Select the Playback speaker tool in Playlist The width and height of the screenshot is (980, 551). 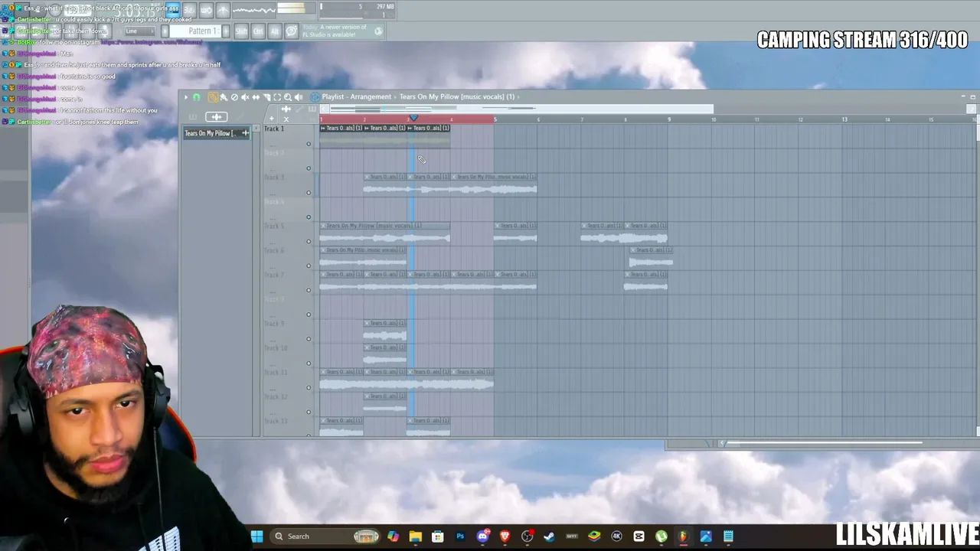pyautogui.click(x=299, y=97)
